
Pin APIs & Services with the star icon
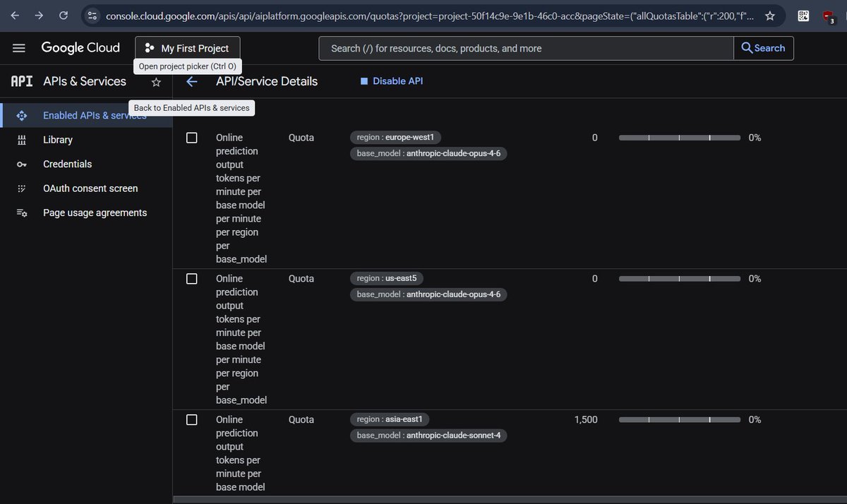tap(156, 82)
